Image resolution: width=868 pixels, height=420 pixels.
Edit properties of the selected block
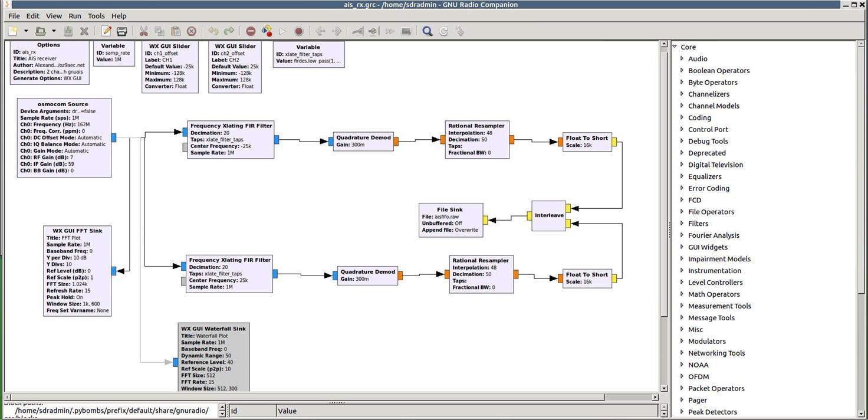tap(106, 31)
